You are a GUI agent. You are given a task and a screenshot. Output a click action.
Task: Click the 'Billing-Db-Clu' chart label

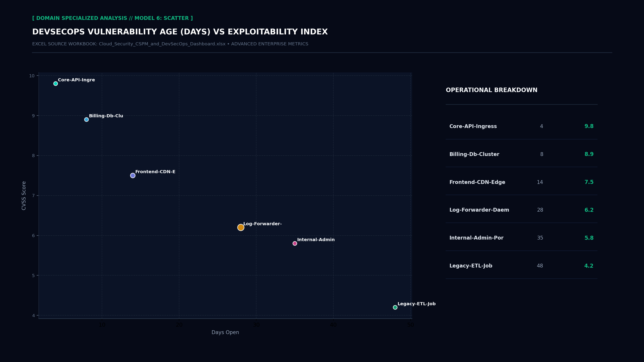[106, 116]
